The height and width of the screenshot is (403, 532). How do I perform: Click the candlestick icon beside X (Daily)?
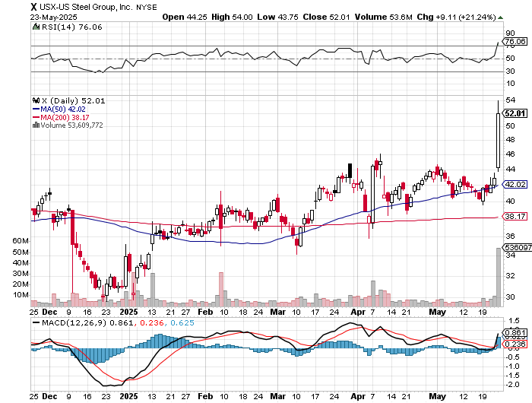(36, 100)
